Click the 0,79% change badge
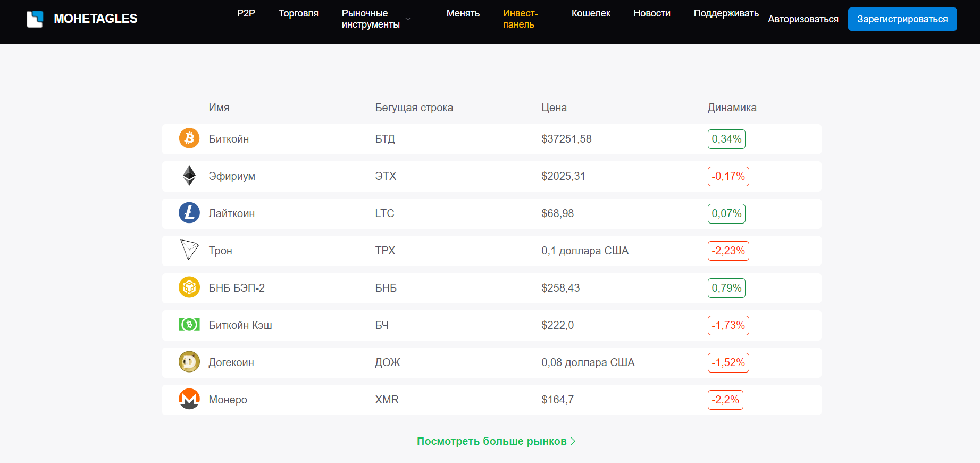 coord(726,288)
